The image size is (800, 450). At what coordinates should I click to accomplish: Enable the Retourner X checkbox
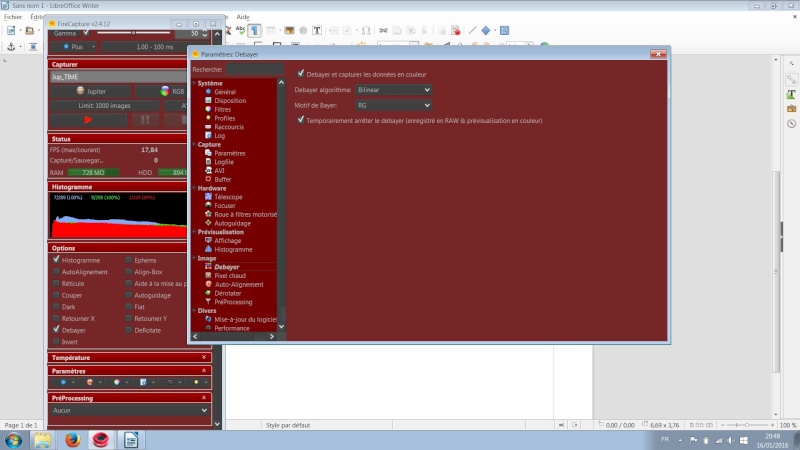pyautogui.click(x=56, y=318)
